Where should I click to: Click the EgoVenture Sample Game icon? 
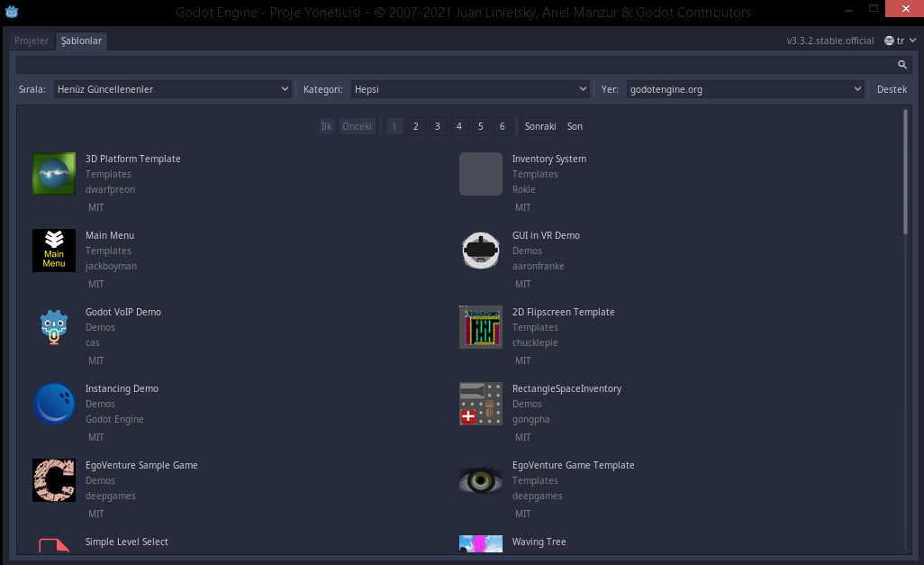tap(54, 480)
